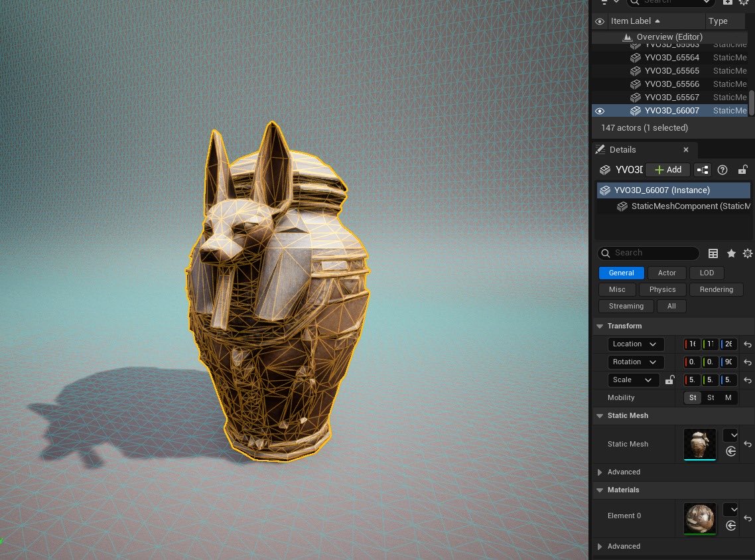Reset Rotation to default arrow
The height and width of the screenshot is (560, 755).
pos(747,362)
